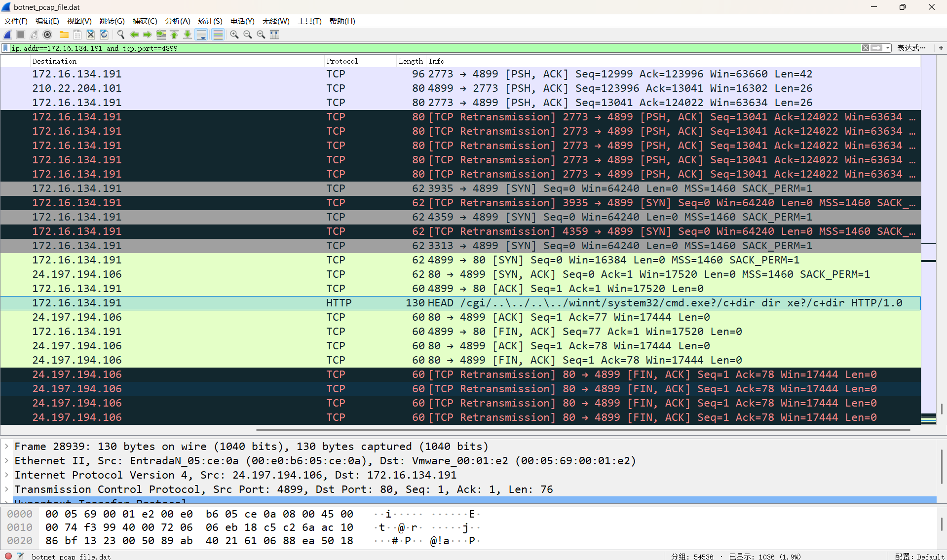Select the 3935 → 4899 SYN packet
This screenshot has width=947, height=560.
tap(460, 188)
